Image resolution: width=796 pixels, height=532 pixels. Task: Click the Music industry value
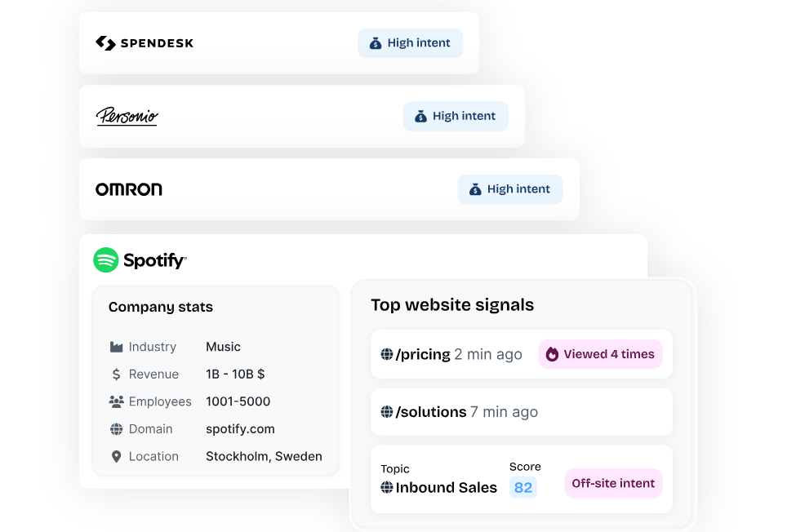(223, 347)
